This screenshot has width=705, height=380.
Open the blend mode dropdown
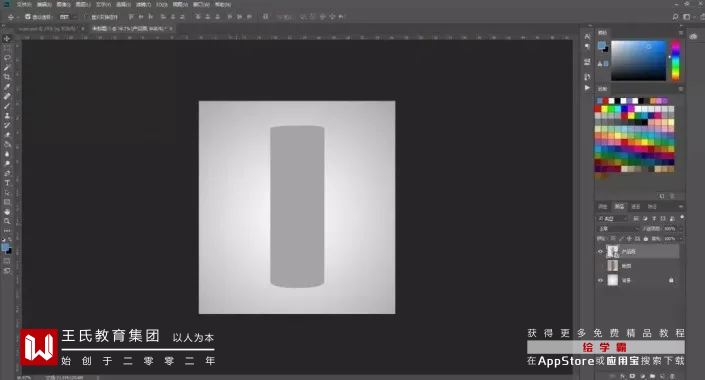tap(618, 229)
